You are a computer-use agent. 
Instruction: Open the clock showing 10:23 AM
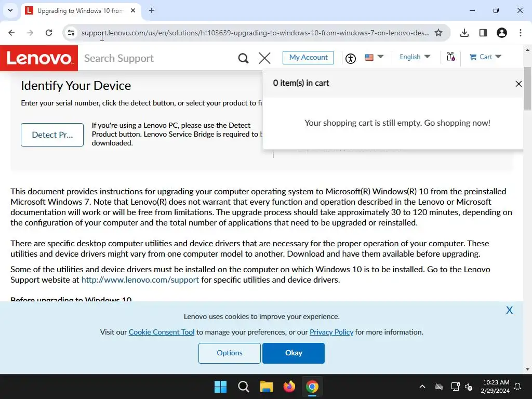(495, 387)
